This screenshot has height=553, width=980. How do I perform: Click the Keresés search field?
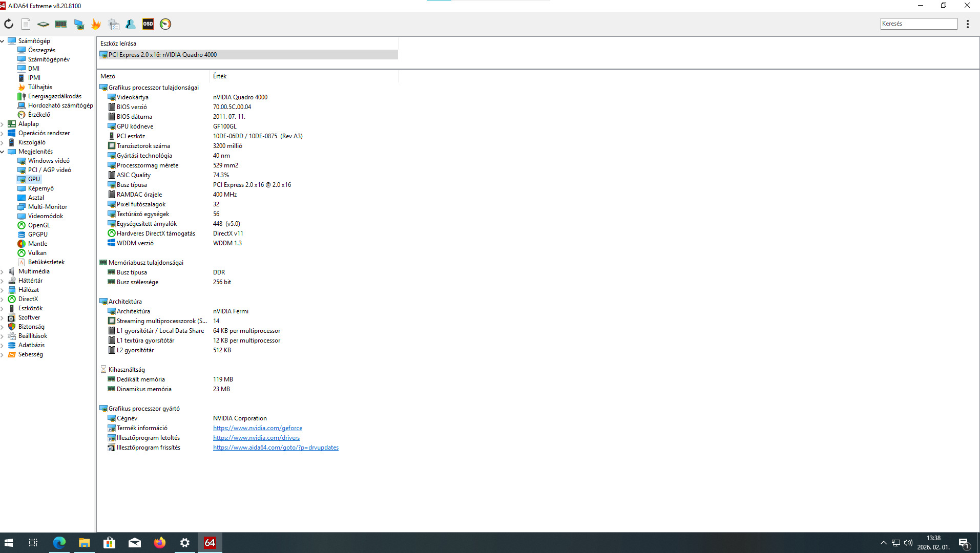pos(919,24)
